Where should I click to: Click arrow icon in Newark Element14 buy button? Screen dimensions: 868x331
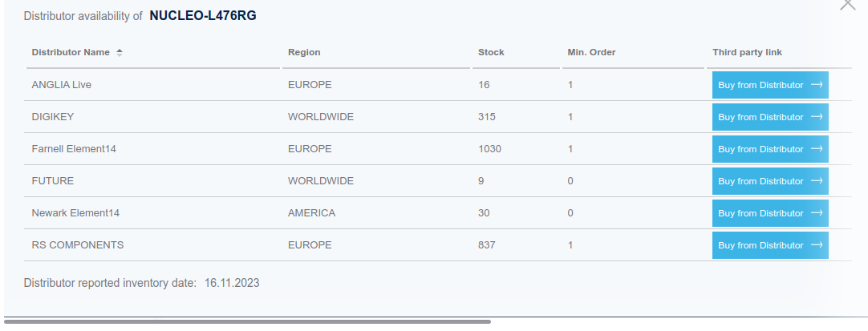[x=817, y=213]
